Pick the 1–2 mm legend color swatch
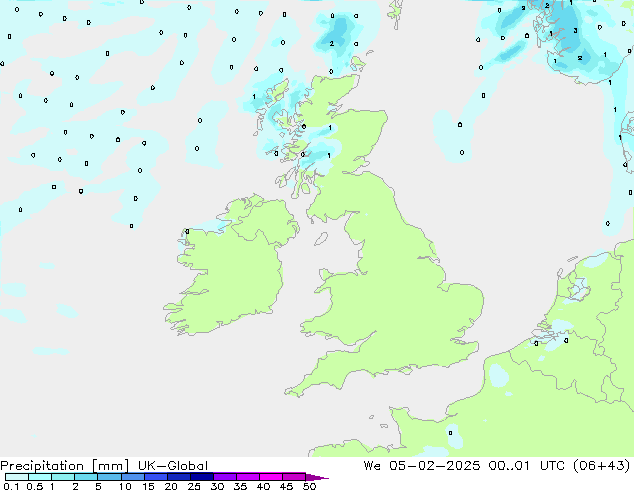The width and height of the screenshot is (634, 490). [63, 477]
